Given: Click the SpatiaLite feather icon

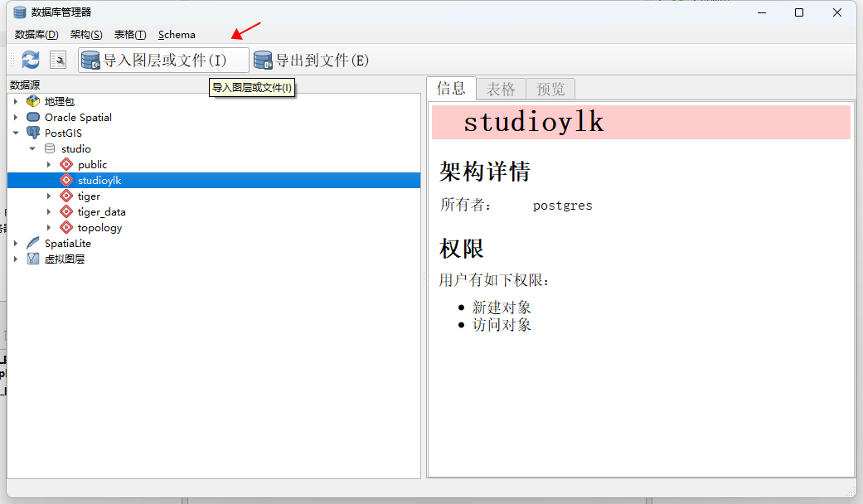Looking at the screenshot, I should (33, 243).
